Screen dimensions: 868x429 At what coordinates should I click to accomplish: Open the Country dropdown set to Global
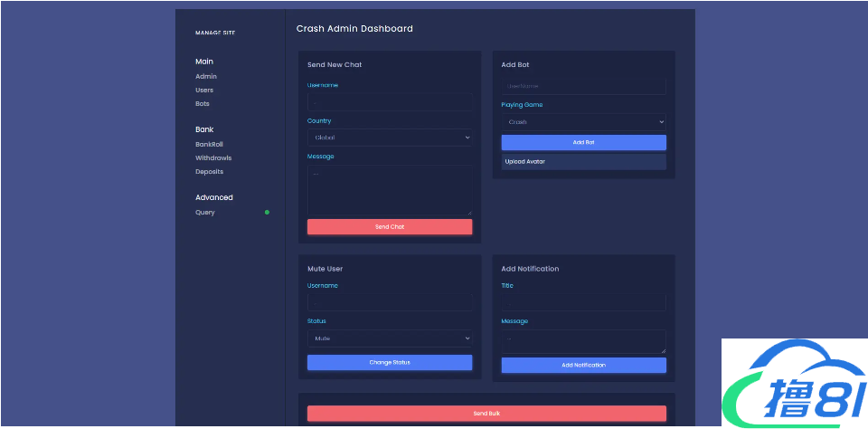(389, 138)
